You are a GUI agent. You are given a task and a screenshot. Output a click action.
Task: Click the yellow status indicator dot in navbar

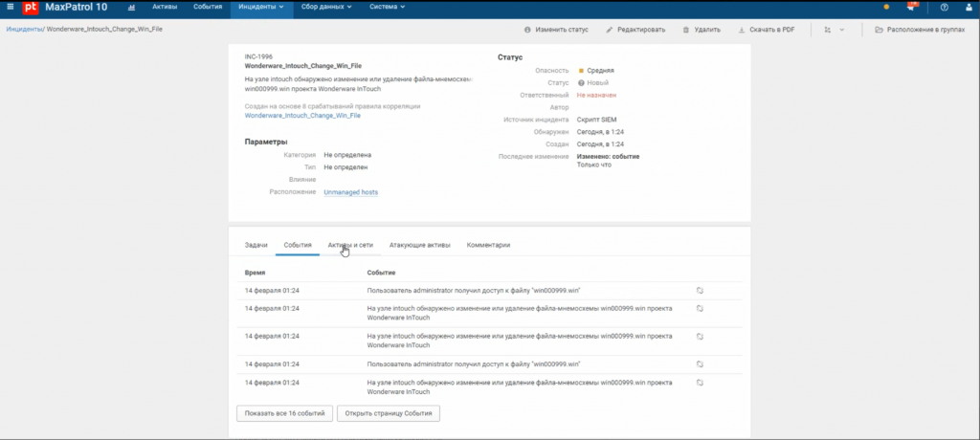pos(886,7)
